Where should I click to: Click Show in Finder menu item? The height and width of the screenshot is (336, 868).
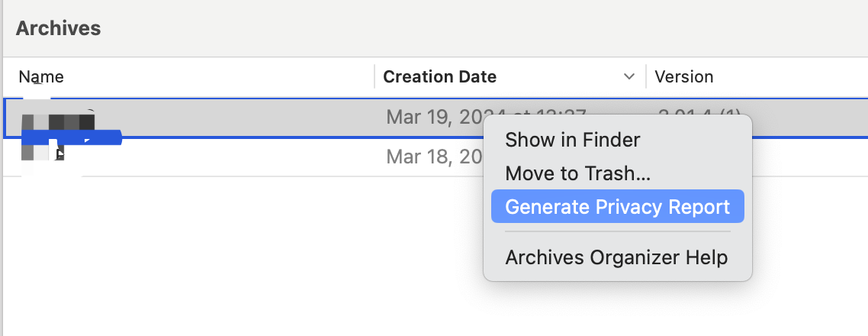pos(572,140)
